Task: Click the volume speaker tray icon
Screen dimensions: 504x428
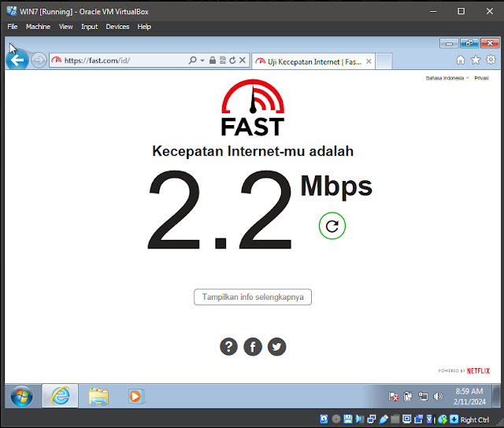Action: tap(438, 397)
